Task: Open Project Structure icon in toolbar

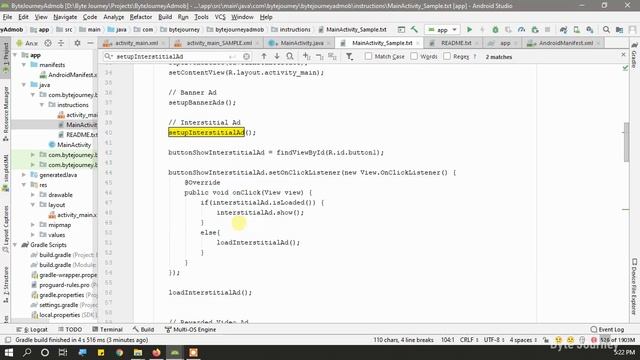Action: 619,29
